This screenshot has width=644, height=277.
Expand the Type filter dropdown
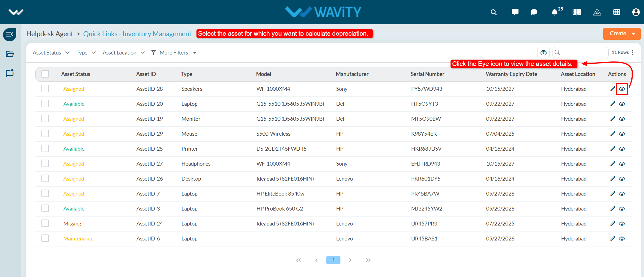(x=86, y=53)
